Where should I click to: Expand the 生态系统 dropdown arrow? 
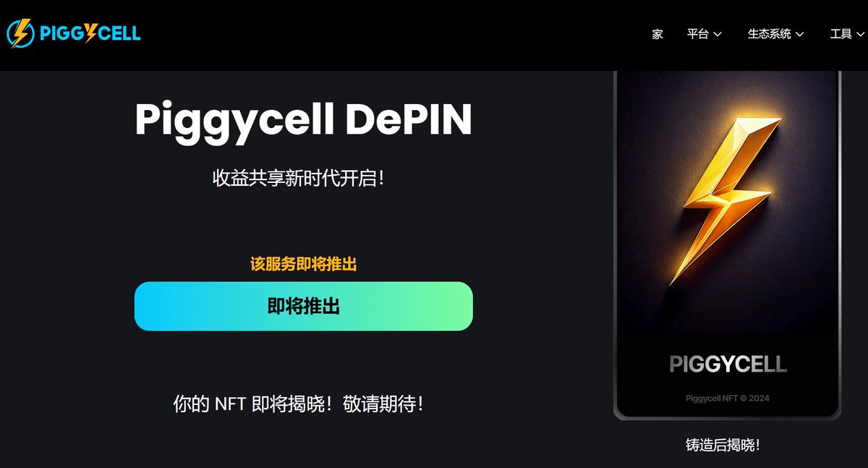pos(799,35)
